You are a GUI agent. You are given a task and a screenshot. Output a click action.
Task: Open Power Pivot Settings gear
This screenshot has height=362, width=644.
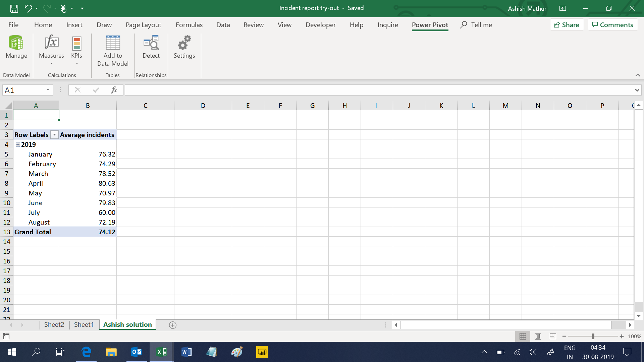point(184,43)
